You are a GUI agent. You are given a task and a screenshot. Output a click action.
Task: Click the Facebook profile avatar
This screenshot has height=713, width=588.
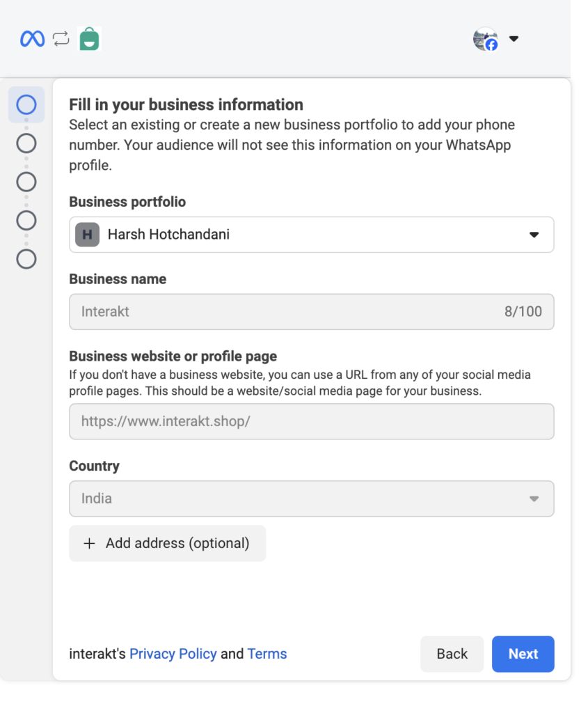[485, 39]
